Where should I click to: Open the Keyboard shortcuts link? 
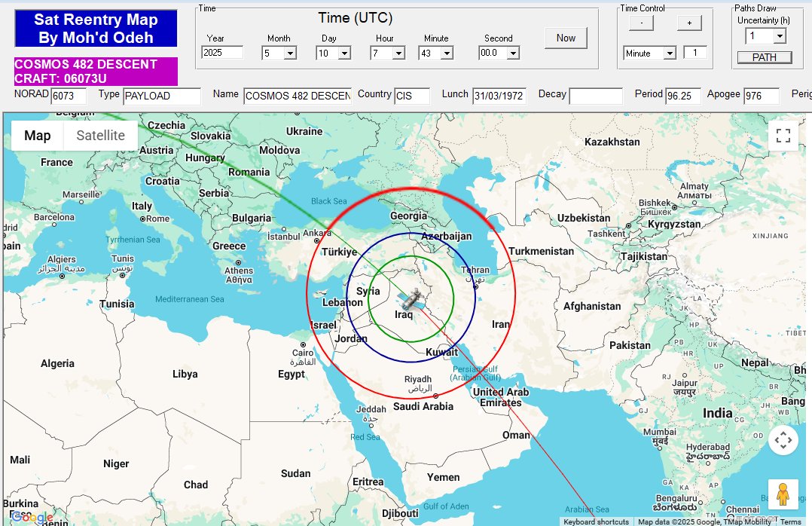596,521
